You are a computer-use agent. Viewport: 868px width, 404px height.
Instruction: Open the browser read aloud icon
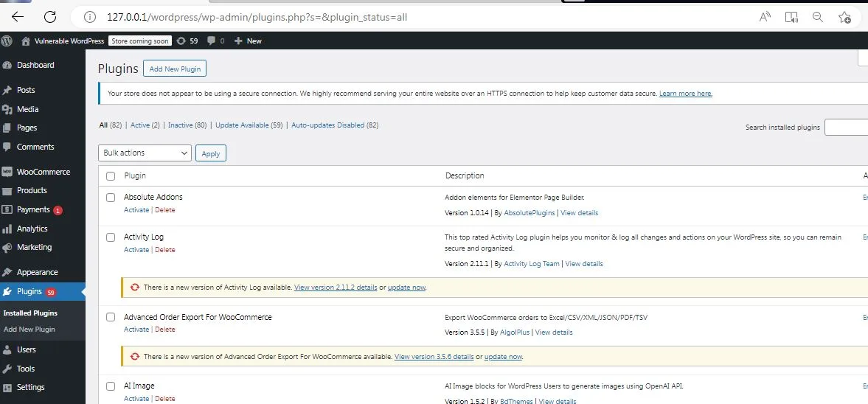tap(765, 17)
